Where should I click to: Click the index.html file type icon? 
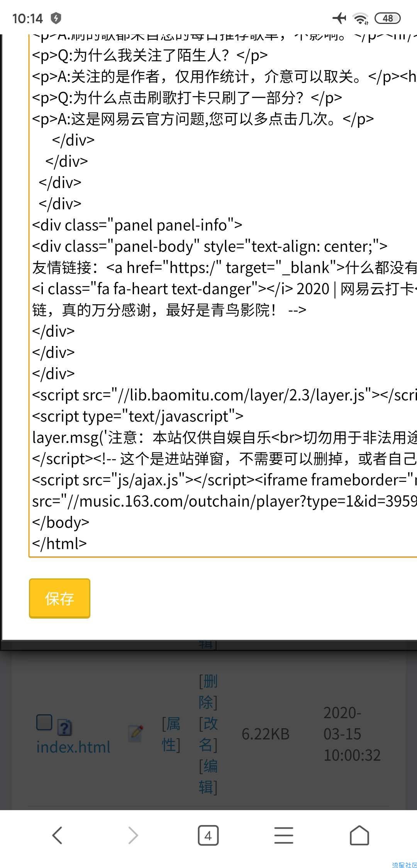click(x=64, y=727)
